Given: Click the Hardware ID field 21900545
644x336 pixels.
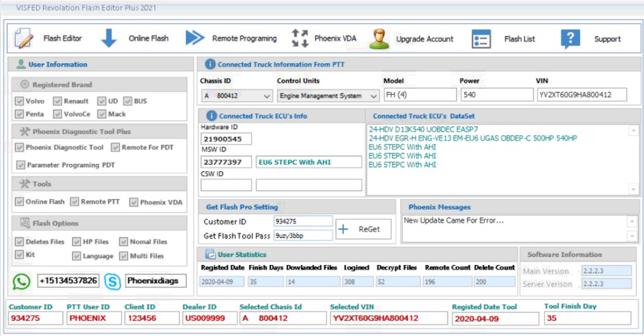Looking at the screenshot, I should (226, 139).
